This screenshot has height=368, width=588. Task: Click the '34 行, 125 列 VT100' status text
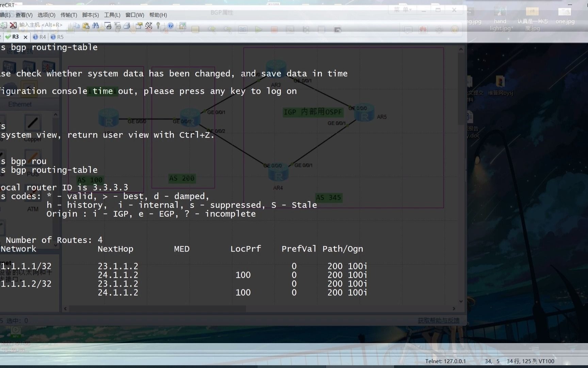530,361
